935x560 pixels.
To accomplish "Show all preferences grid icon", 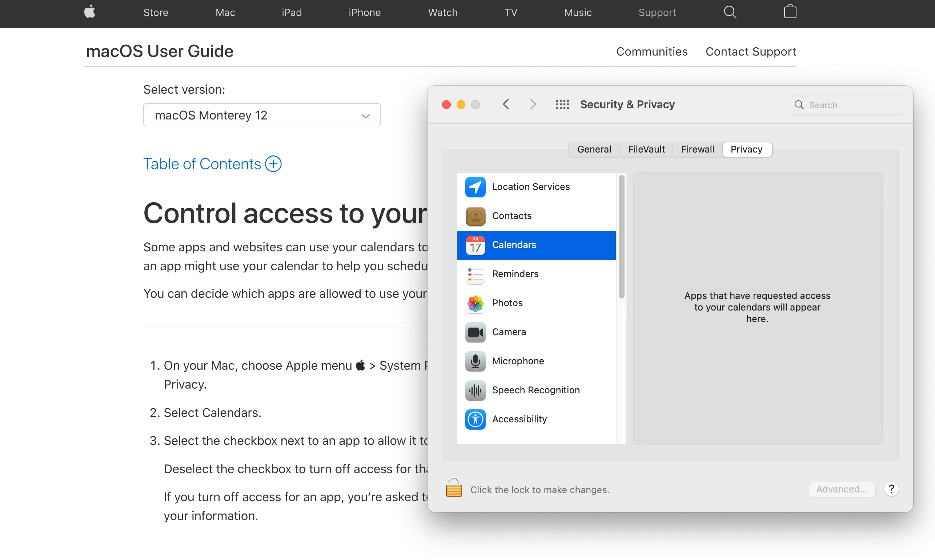I will (562, 105).
